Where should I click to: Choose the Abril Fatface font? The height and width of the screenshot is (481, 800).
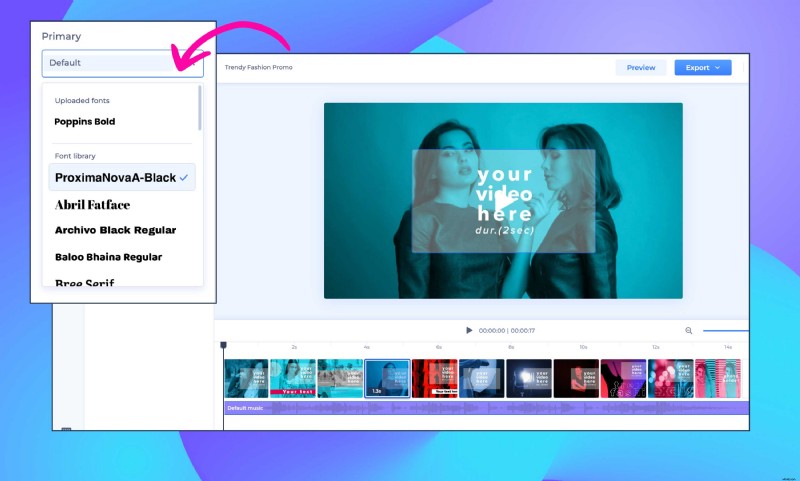tap(92, 204)
